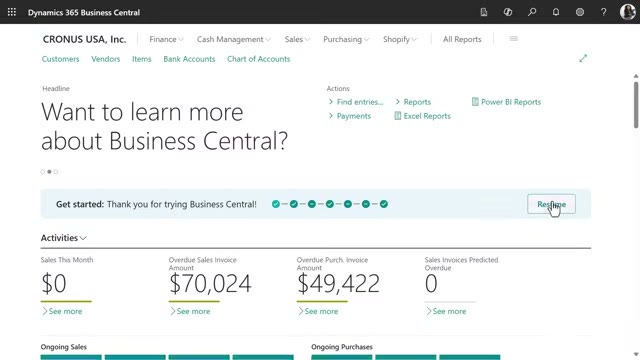See more under Overdue Sales Invoice Amount
640x360 pixels.
[190, 311]
